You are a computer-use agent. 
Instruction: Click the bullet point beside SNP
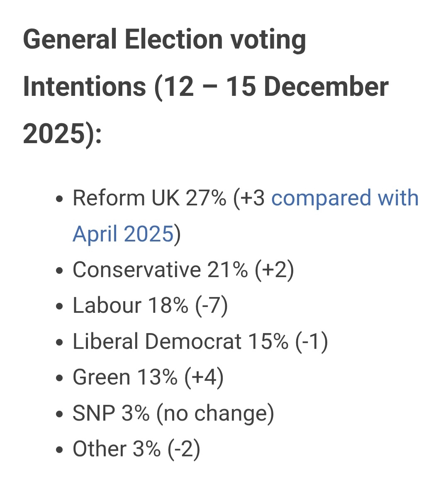(x=60, y=414)
